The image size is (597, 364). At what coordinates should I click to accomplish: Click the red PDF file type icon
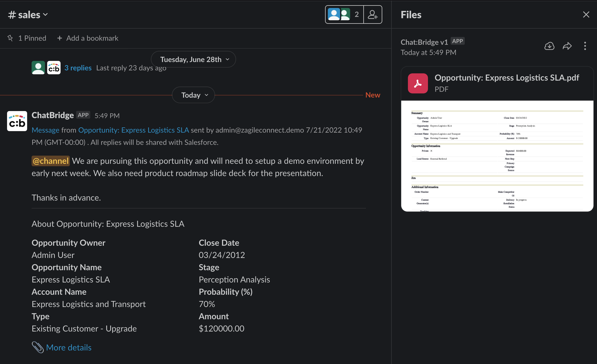(x=418, y=83)
